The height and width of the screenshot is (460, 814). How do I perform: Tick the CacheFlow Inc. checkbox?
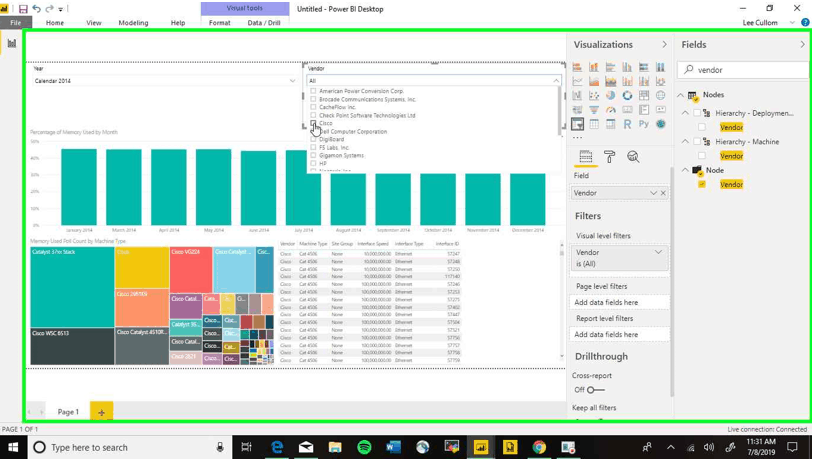tap(313, 107)
